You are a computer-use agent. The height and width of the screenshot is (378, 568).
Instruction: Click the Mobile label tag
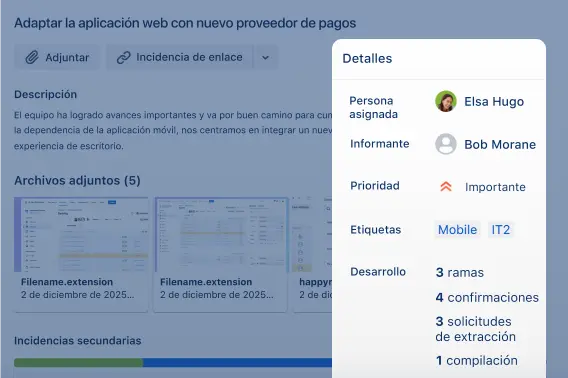coord(458,229)
